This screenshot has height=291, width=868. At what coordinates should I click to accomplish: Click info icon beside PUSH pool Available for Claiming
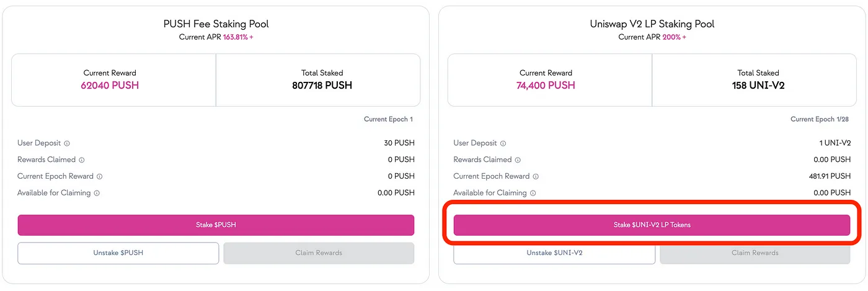point(97,193)
